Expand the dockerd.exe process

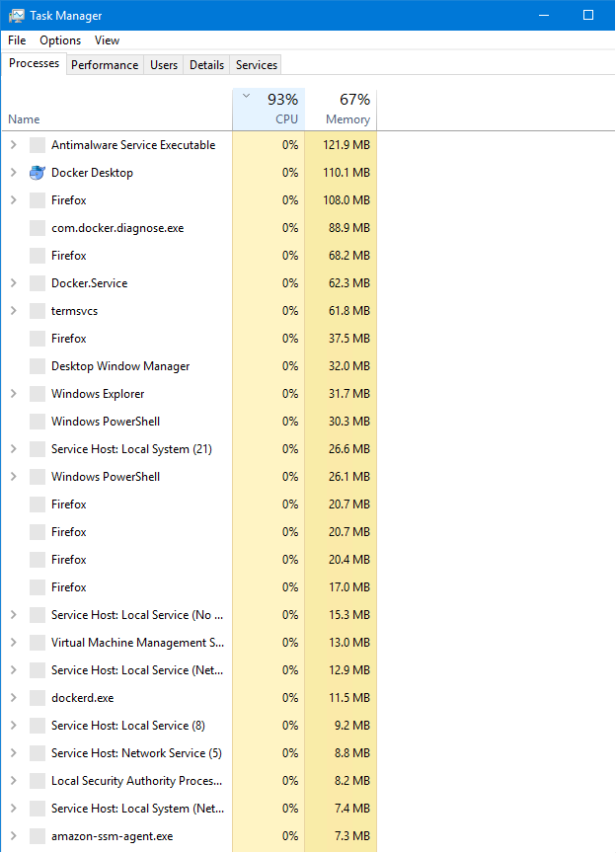pos(14,698)
